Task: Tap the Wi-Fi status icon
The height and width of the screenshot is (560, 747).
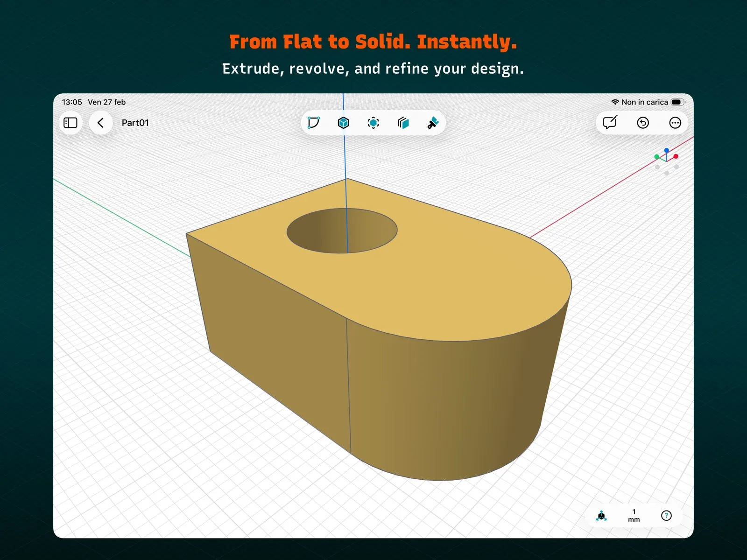Action: (x=615, y=102)
